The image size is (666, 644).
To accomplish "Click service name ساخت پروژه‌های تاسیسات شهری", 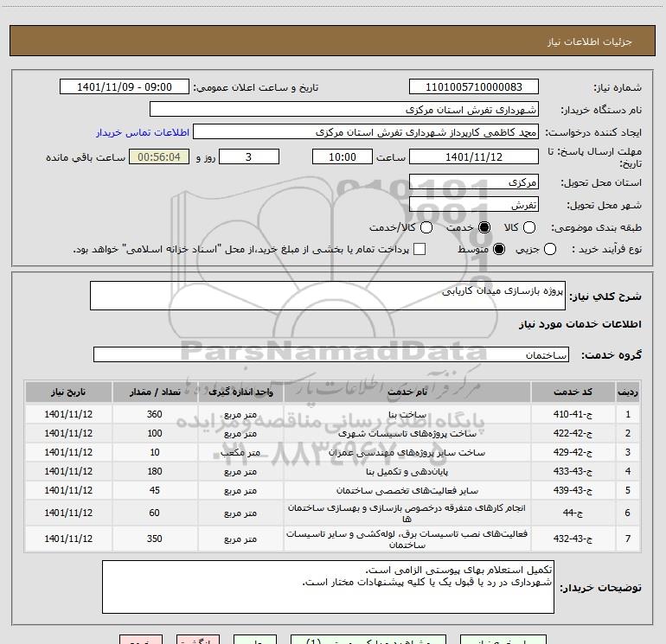I will [407, 433].
